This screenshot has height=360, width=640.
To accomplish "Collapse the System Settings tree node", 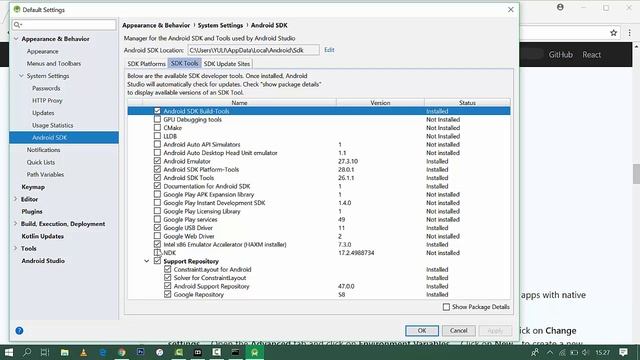I will click(x=21, y=76).
